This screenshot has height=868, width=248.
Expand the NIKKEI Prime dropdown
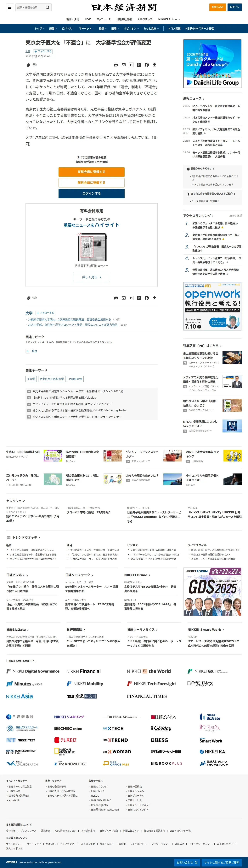169,19
